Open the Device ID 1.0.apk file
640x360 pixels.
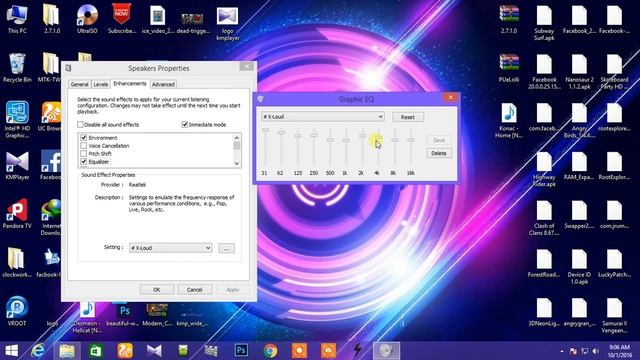pyautogui.click(x=579, y=267)
